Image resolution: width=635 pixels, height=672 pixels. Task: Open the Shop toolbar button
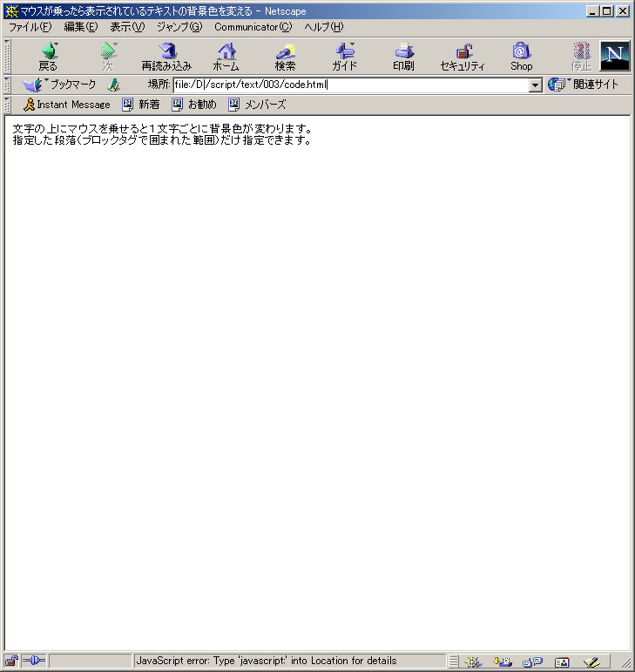pyautogui.click(x=521, y=57)
